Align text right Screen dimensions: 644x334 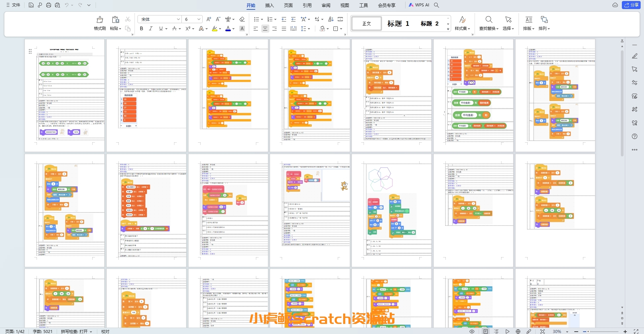coord(274,29)
